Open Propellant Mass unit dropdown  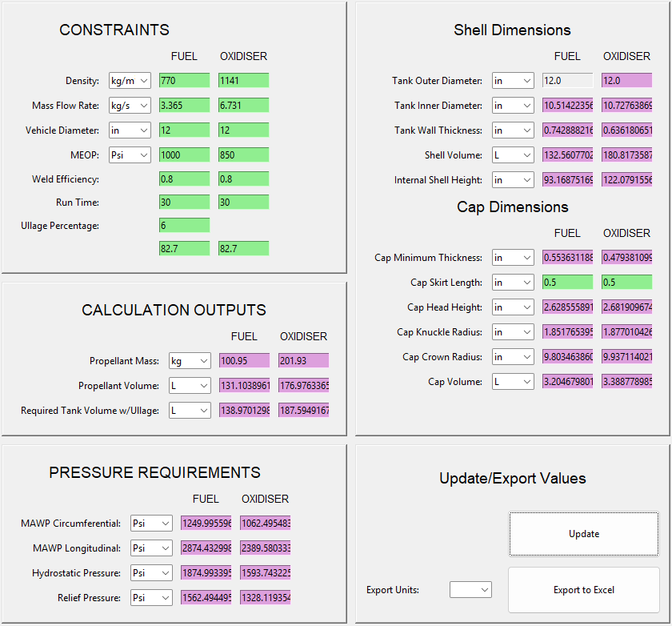pos(190,361)
